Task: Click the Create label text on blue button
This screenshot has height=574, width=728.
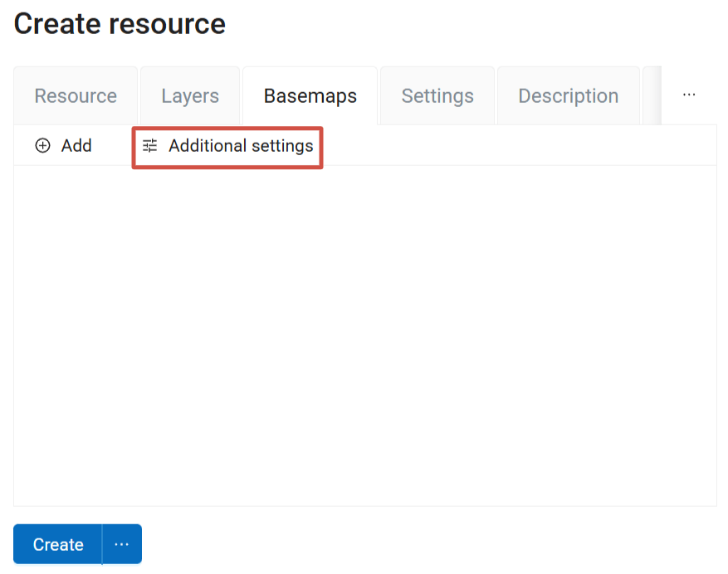Action: point(58,544)
